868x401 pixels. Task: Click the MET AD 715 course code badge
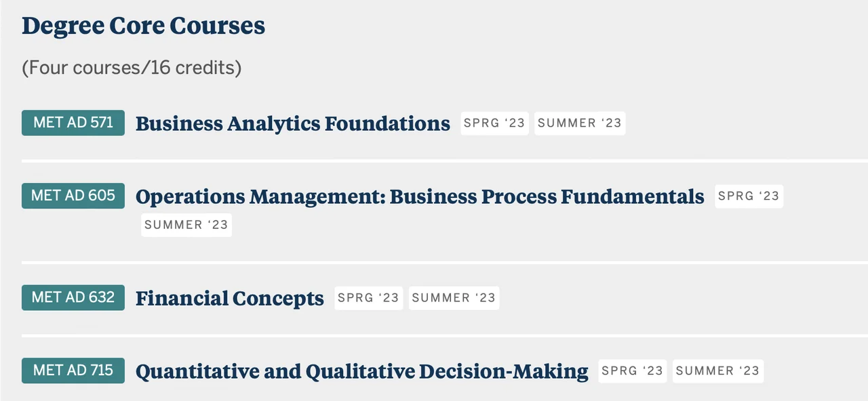point(73,371)
